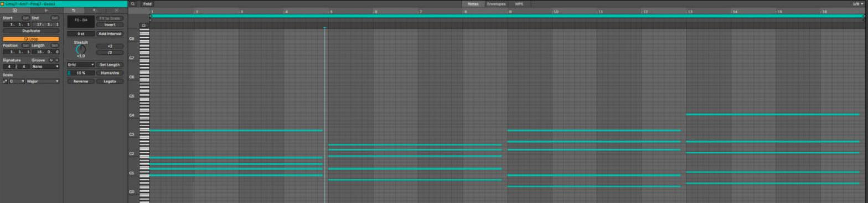
Task: Open the Major scale name dropdown
Action: (x=43, y=82)
